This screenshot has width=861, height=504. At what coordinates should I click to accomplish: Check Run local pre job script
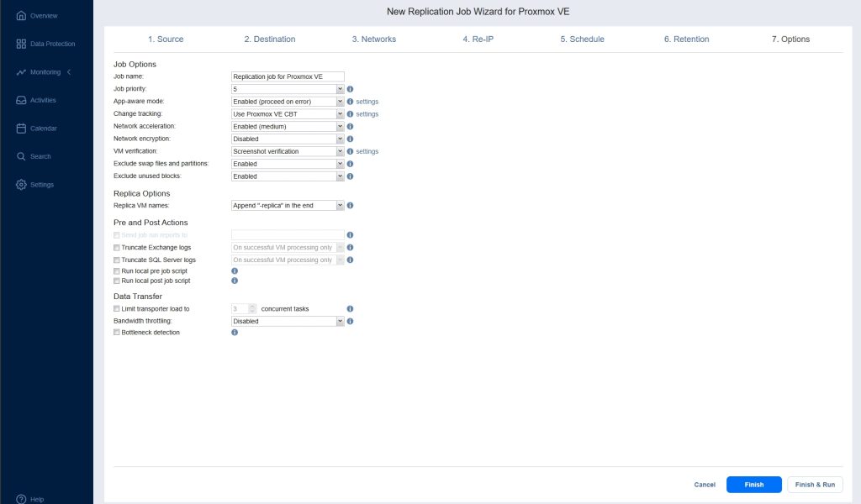pos(117,271)
